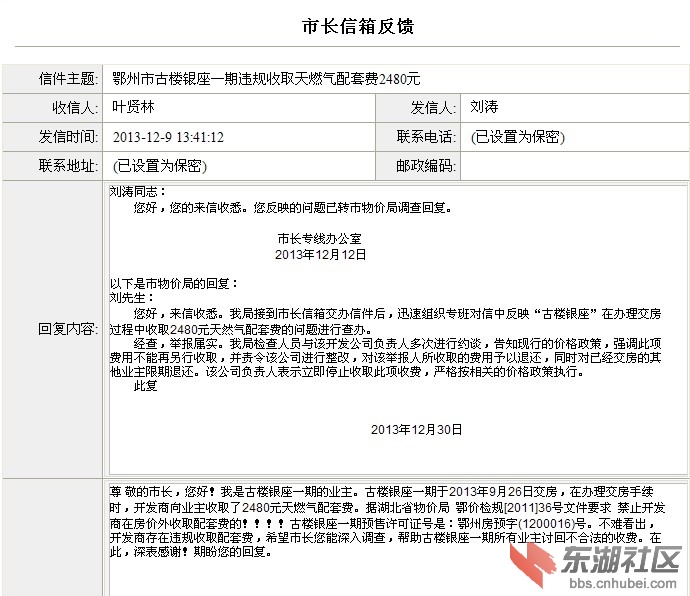Image resolution: width=690 pixels, height=596 pixels.
Task: Click the date 2013年12月12日
Action: [320, 254]
